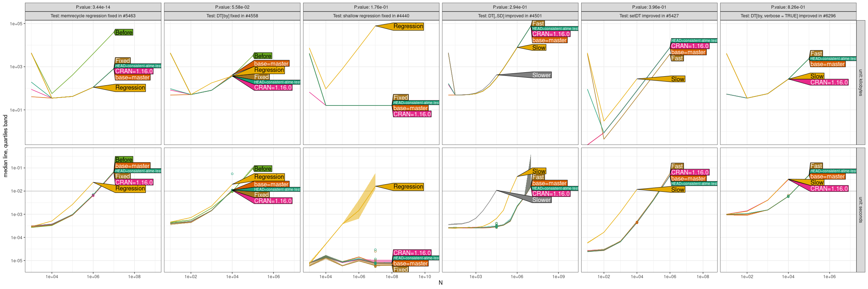Click x-axis tick '1e+10' under shallow panel
The image size is (868, 289).
[425, 277]
